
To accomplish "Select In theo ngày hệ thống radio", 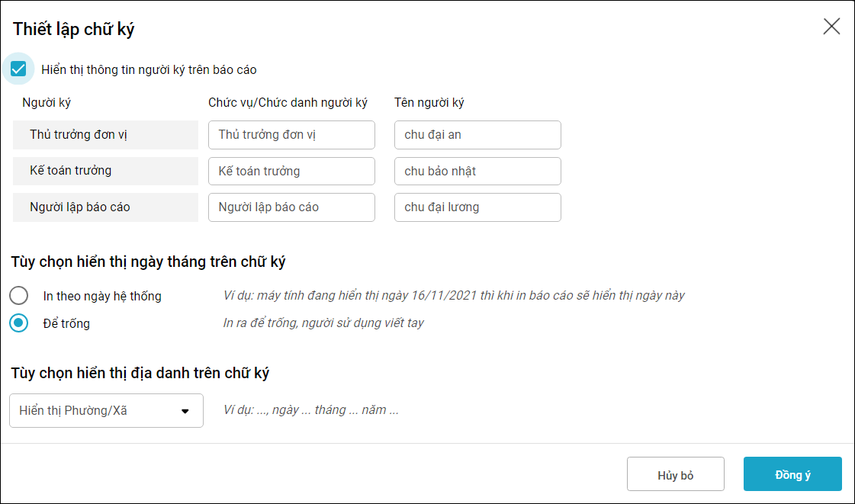I will click(x=19, y=296).
